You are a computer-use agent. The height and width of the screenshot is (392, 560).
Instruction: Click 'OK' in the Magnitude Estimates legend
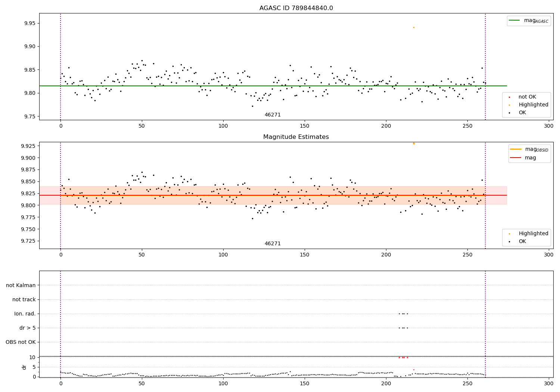522,242
